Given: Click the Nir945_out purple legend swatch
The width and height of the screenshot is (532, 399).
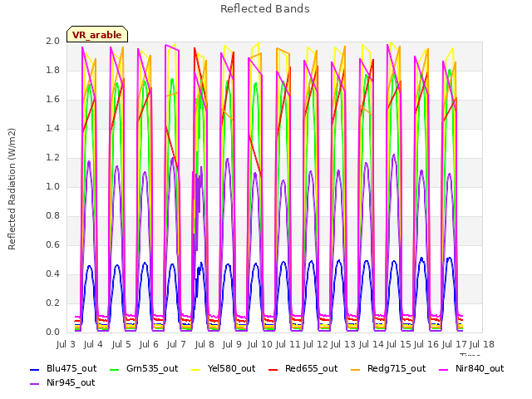Looking at the screenshot, I should (x=34, y=384).
